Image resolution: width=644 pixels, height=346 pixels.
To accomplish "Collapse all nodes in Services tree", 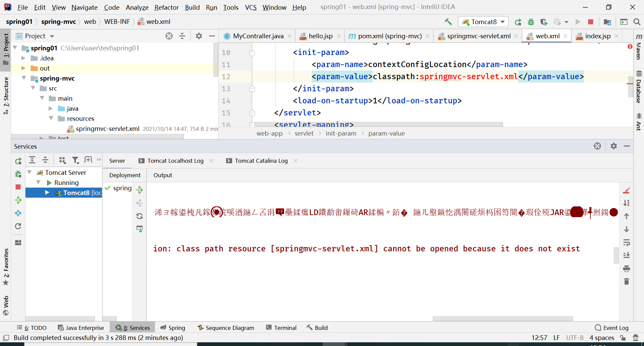I will [45, 160].
